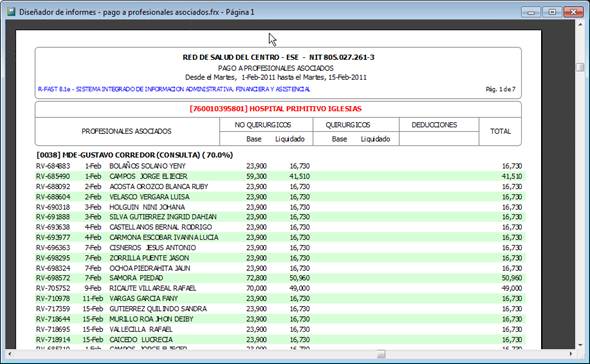The image size is (590, 364).
Task: Click the name VELASCO VERGARA LUISA
Action: click(x=149, y=196)
